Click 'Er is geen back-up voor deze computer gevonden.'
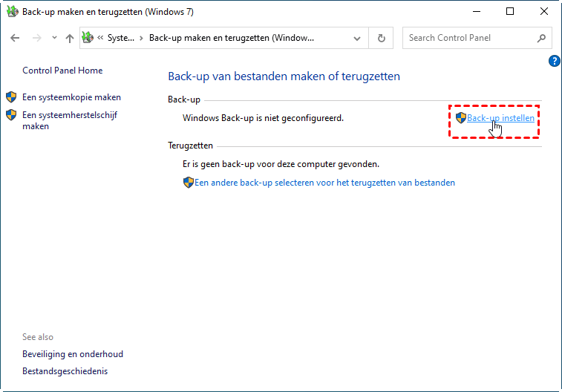Viewport: 562px width, 392px height. coord(281,164)
